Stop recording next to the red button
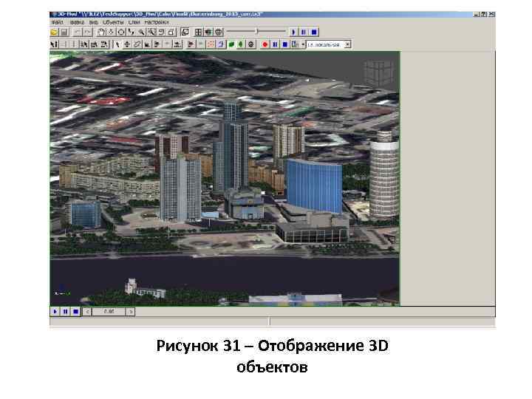Screen dimensions: 532x399 click(x=285, y=44)
